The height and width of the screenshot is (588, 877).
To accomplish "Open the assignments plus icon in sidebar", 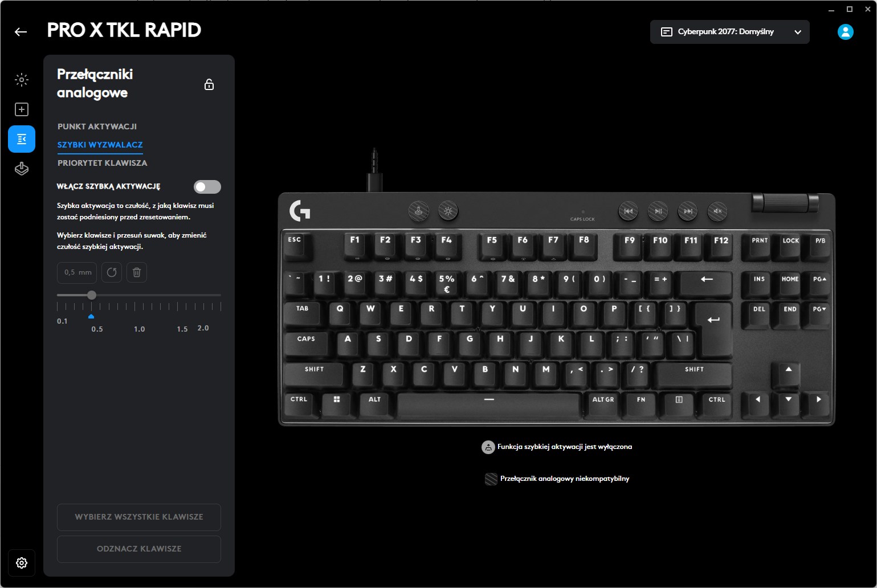I will pos(22,109).
